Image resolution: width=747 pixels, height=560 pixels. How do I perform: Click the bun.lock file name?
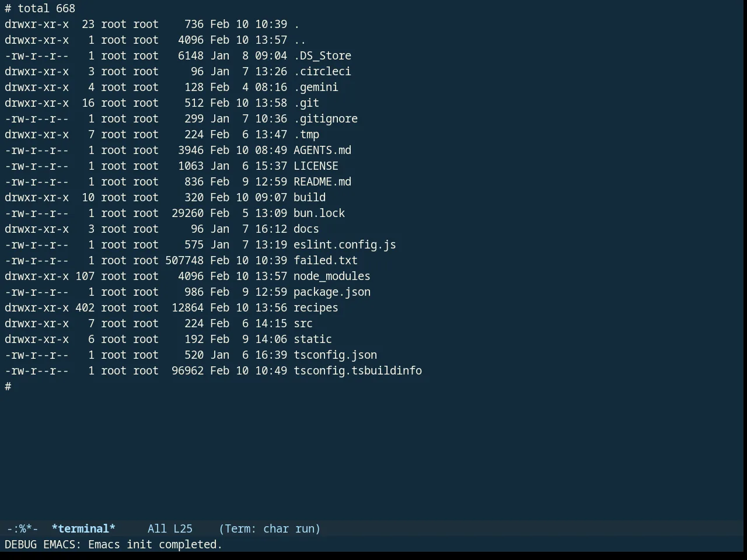tap(319, 213)
